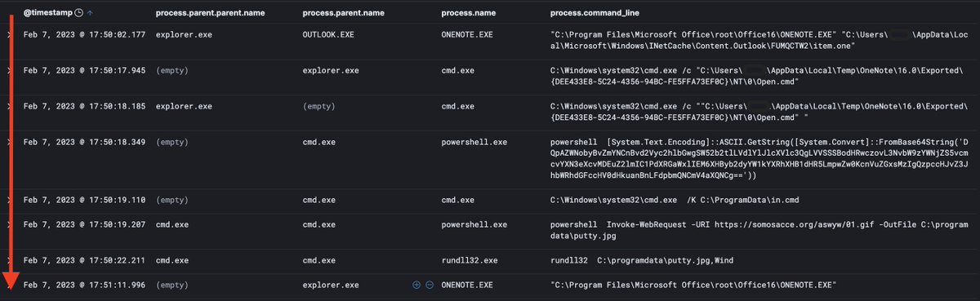
Task: Click the clock icon beside @timestamp header
Action: tap(78, 13)
